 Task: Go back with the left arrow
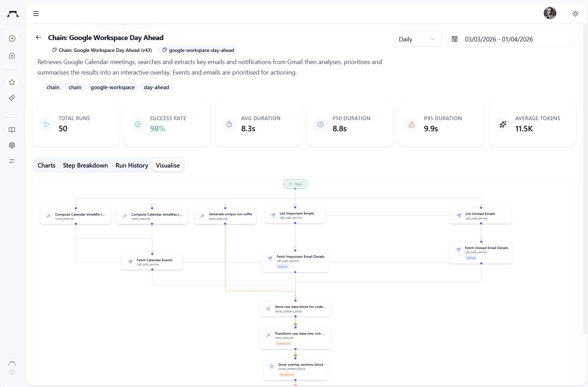(39, 37)
